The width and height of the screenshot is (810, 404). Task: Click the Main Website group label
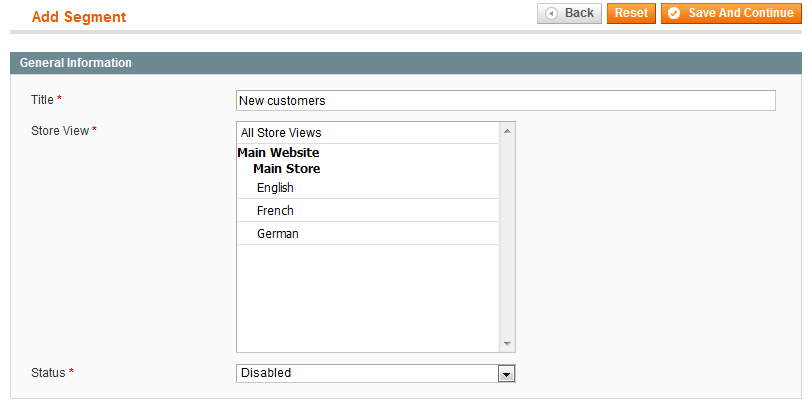[x=278, y=153]
